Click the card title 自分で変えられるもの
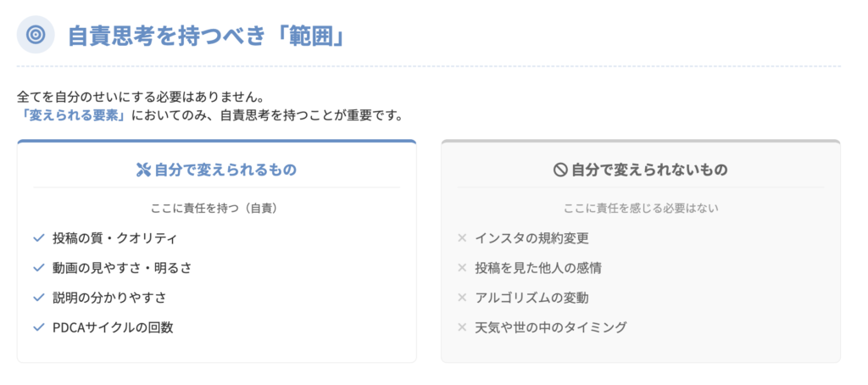Screen dimensions: 868x385 click(225, 170)
